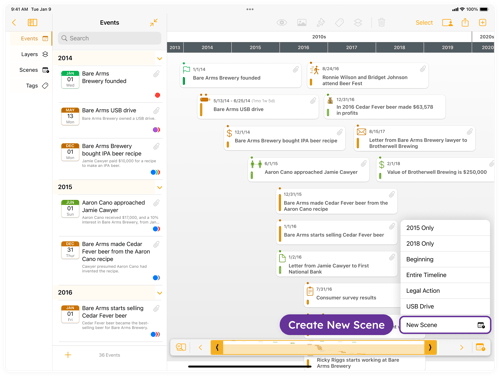This screenshot has height=377, width=500.
Task: Select New Scene menu entry
Action: coord(445,325)
